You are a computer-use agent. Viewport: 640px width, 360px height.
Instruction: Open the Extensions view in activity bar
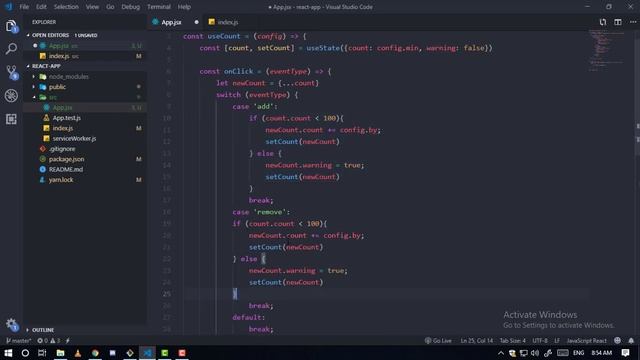point(11,119)
